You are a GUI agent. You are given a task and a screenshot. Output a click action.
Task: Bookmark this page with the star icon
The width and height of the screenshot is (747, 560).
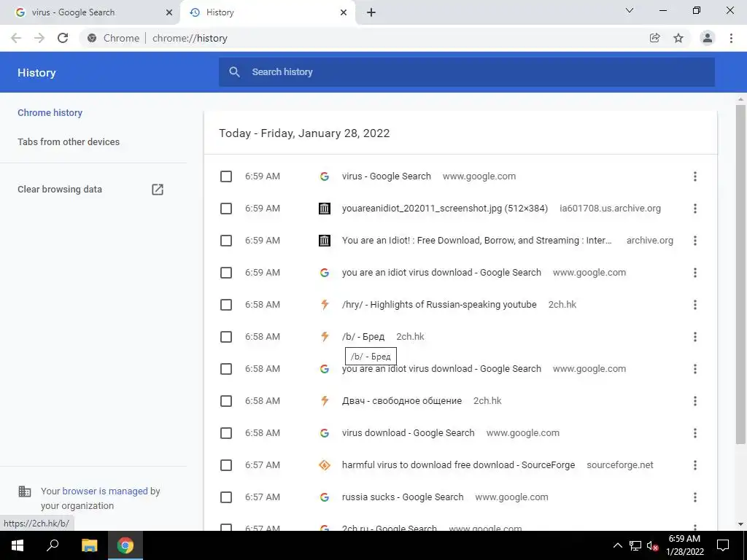tap(678, 38)
